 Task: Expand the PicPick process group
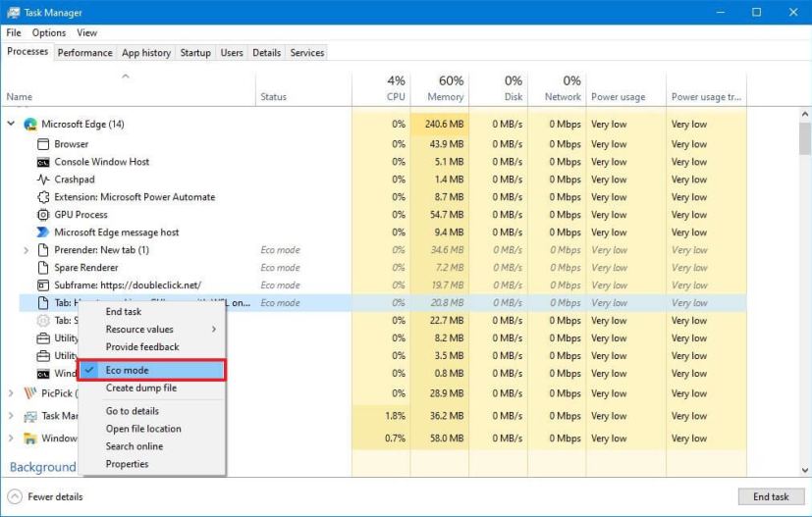pos(11,393)
